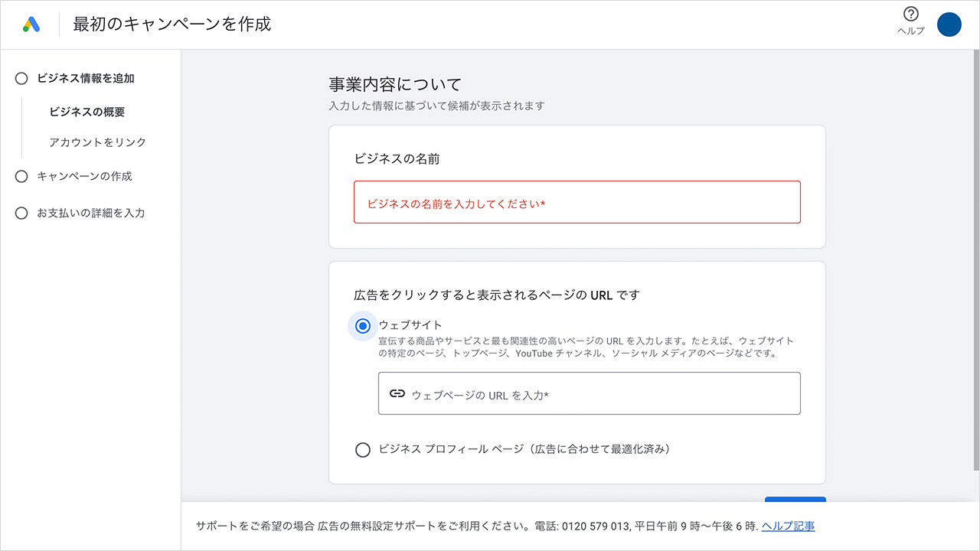Select the ウェブサイト radio button
This screenshot has height=551, width=980.
(363, 326)
